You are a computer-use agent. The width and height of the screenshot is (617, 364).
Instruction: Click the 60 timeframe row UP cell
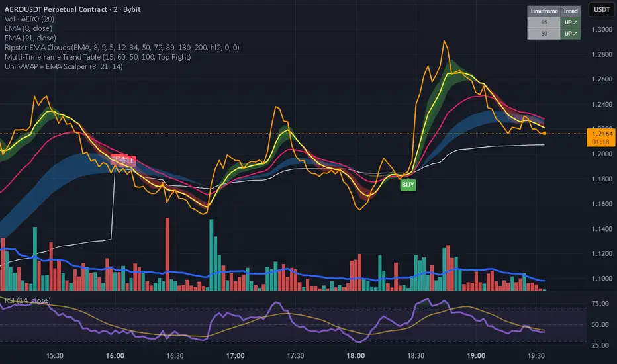570,34
